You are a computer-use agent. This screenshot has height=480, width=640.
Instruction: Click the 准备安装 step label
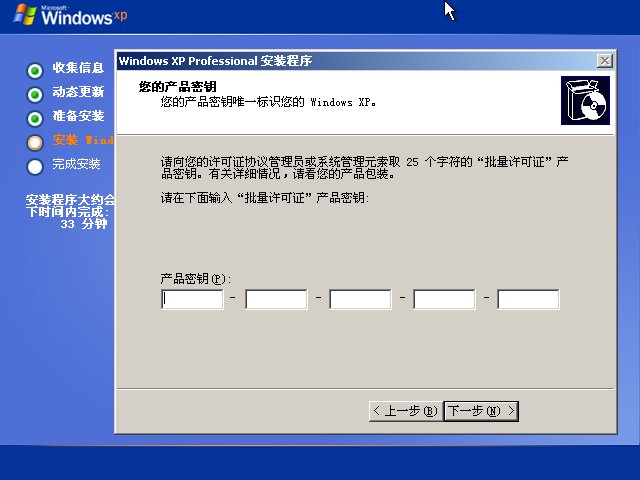click(x=78, y=116)
